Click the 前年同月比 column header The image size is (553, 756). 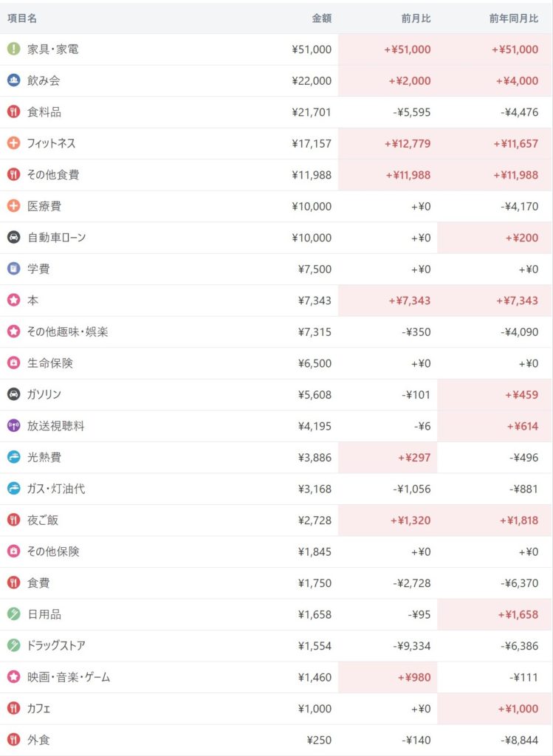[x=514, y=18]
